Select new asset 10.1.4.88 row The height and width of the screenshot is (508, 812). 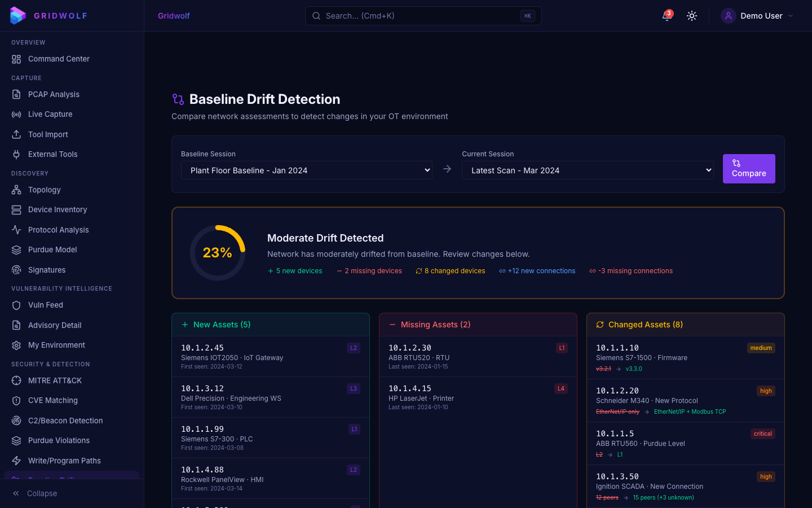pyautogui.click(x=271, y=479)
